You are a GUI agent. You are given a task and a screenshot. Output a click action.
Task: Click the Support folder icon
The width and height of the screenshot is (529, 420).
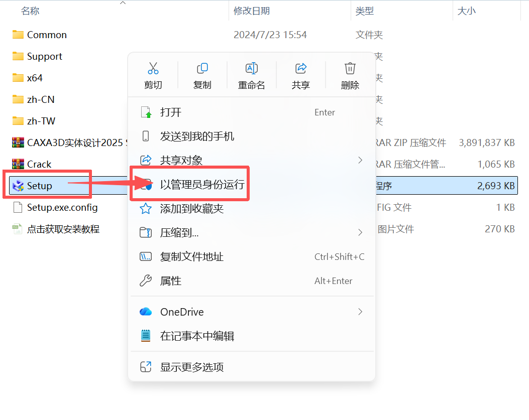tap(18, 56)
